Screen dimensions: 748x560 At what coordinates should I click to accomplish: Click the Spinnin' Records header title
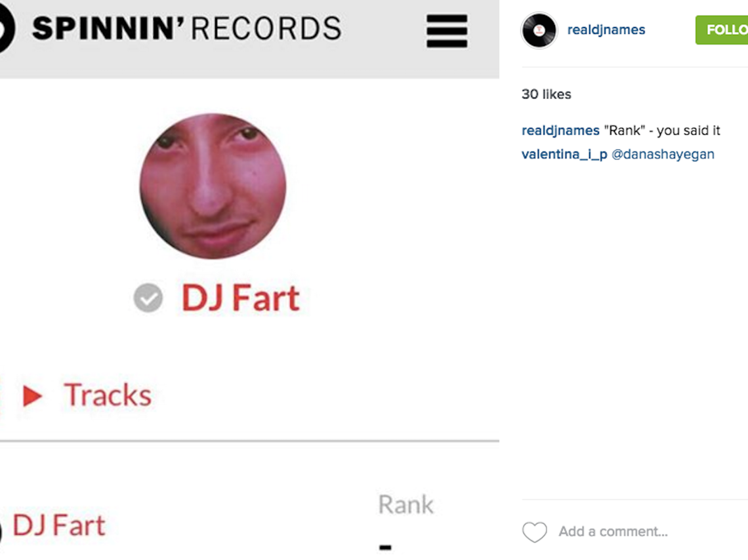(x=186, y=29)
